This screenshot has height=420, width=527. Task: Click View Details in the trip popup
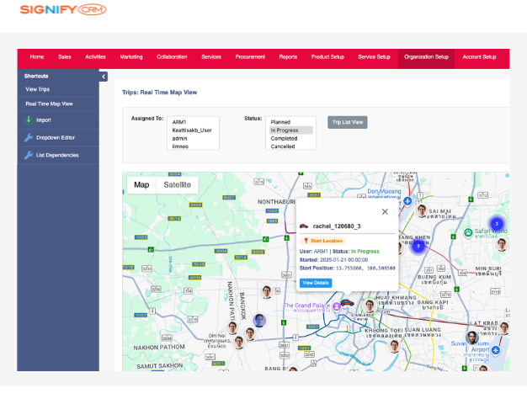click(316, 283)
